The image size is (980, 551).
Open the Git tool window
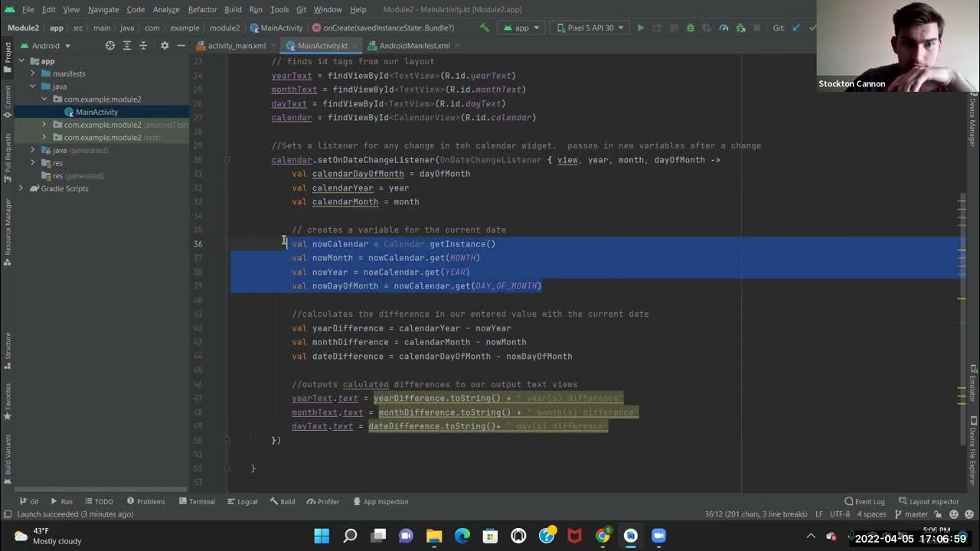(x=29, y=501)
